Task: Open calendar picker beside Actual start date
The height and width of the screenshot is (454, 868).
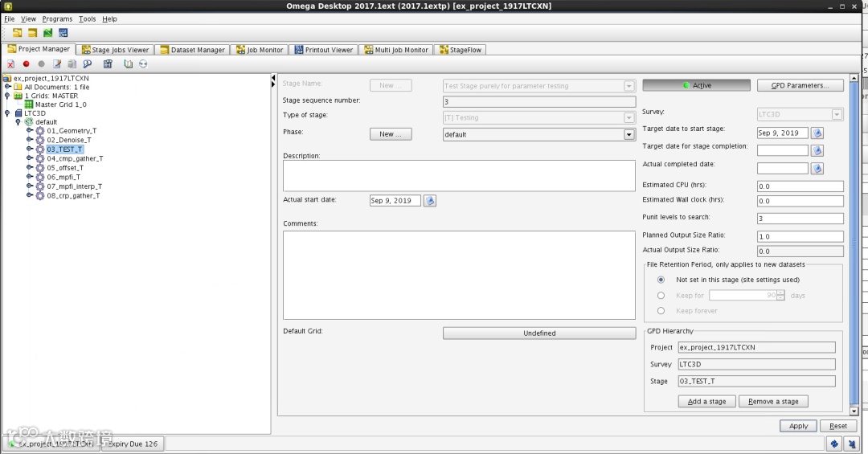Action: [x=429, y=200]
